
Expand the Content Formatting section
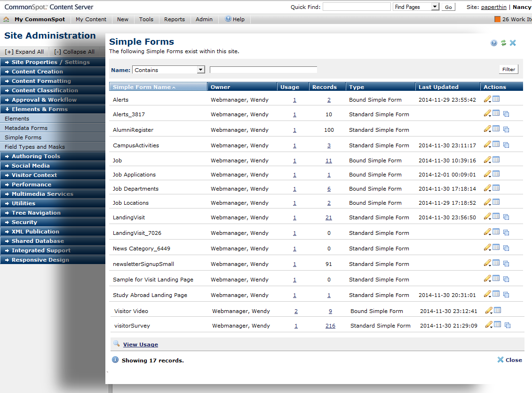click(x=53, y=81)
